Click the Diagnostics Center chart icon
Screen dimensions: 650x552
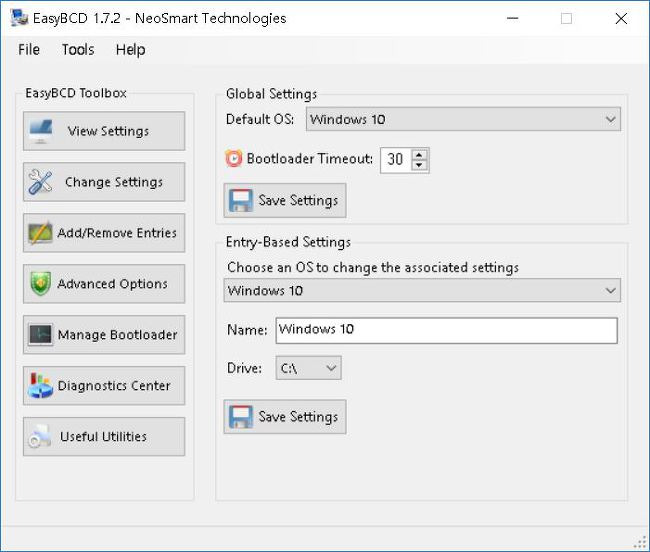click(40, 385)
